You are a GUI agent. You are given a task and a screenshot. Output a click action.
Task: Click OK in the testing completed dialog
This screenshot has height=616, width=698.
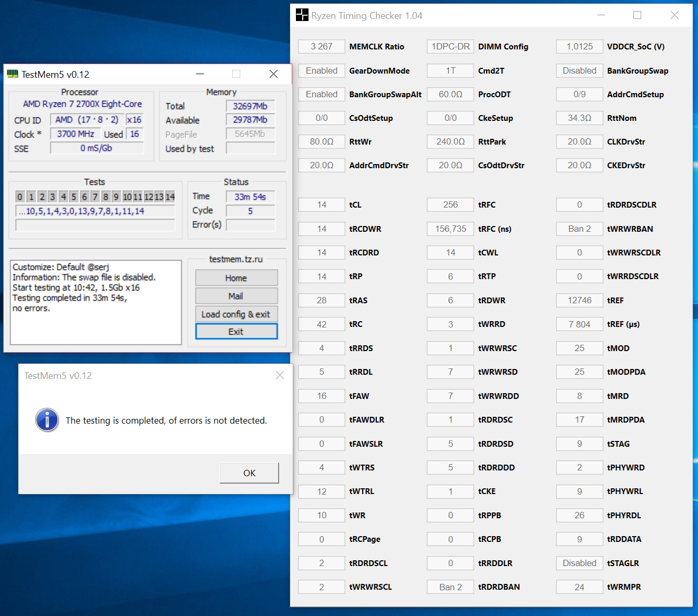tap(249, 473)
